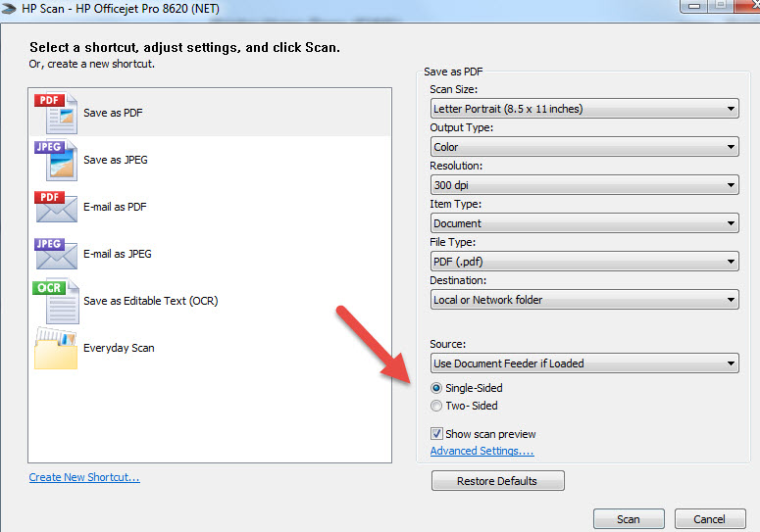Image resolution: width=760 pixels, height=532 pixels.
Task: Click the E-mail as JPEG envelope icon
Action: click(56, 254)
